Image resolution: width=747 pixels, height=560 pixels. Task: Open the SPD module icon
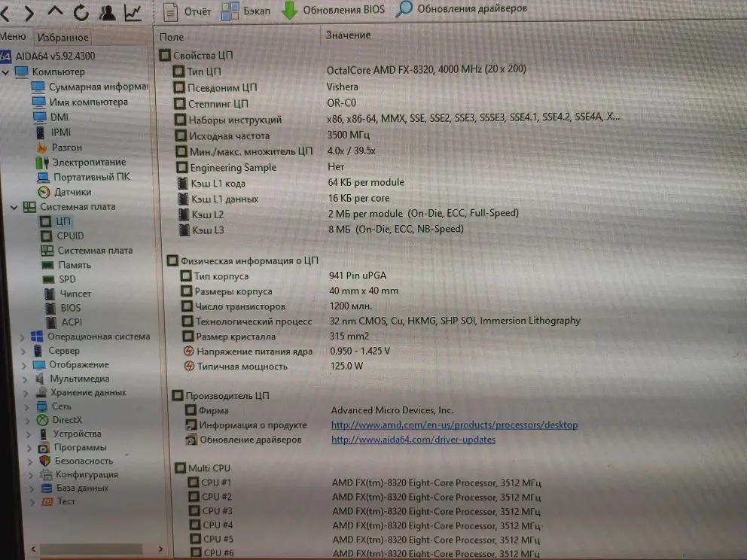click(x=48, y=279)
